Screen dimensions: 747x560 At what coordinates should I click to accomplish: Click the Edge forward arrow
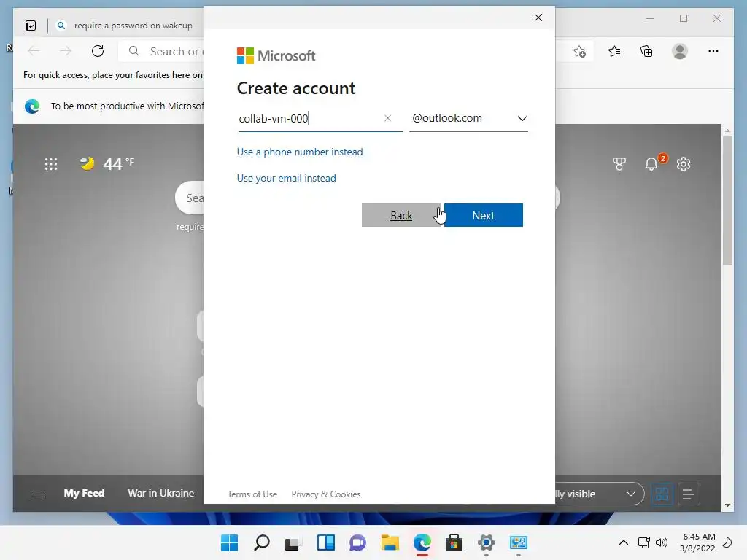66,51
